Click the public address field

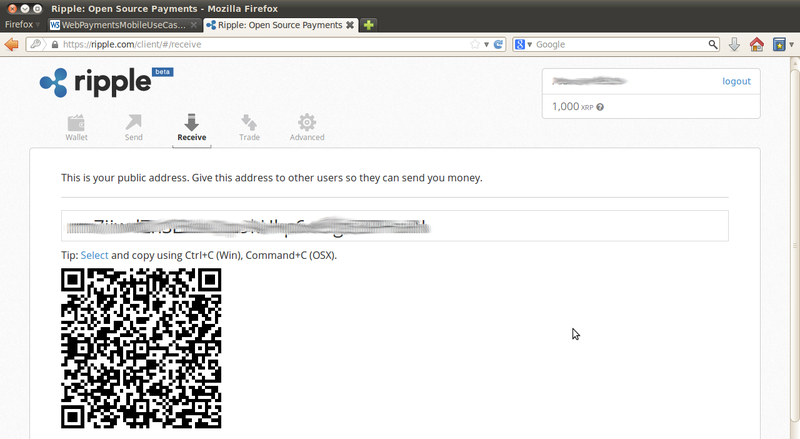[395, 226]
